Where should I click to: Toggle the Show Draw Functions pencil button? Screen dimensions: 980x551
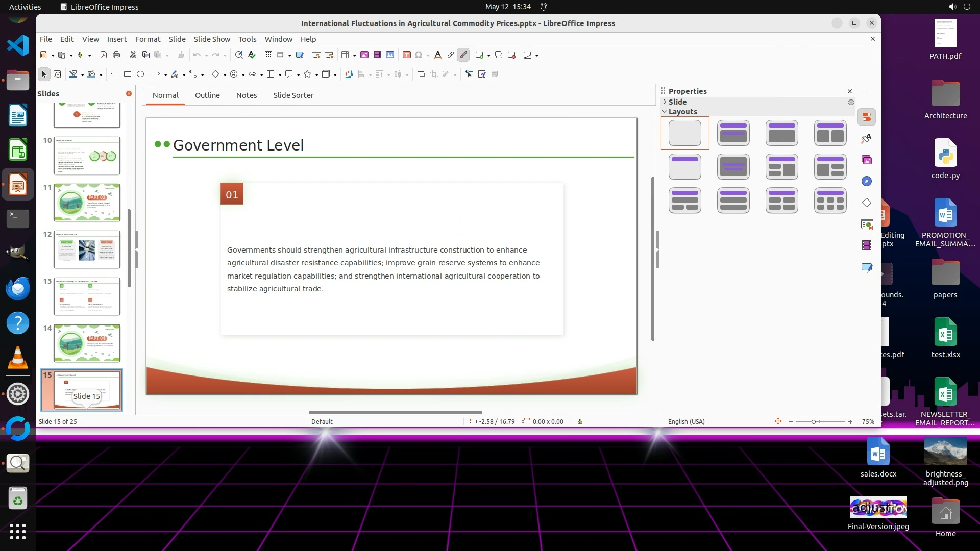463,55
